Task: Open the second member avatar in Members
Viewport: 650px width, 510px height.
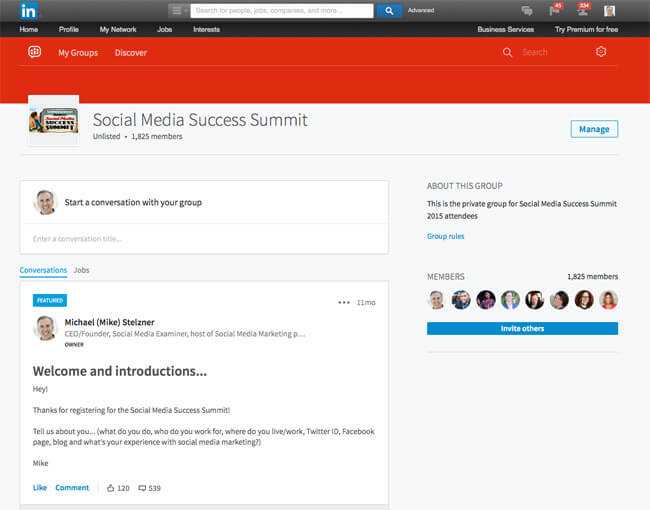Action: (x=461, y=300)
